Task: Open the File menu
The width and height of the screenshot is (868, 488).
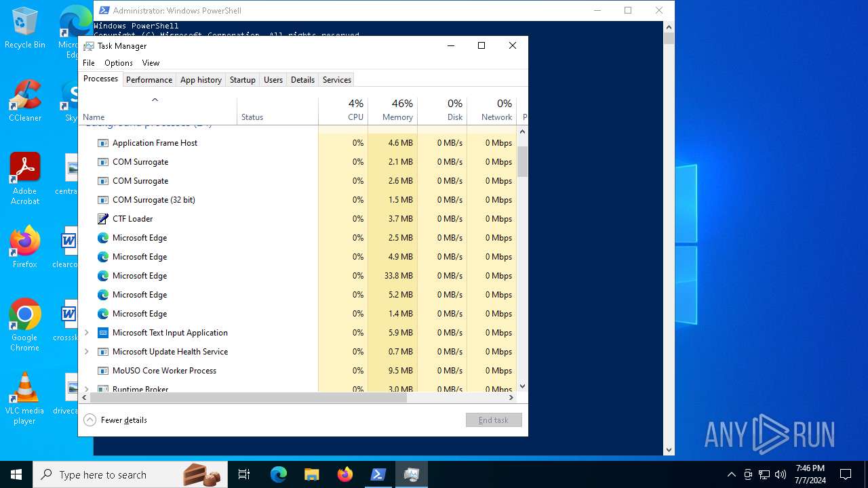Action: point(89,63)
